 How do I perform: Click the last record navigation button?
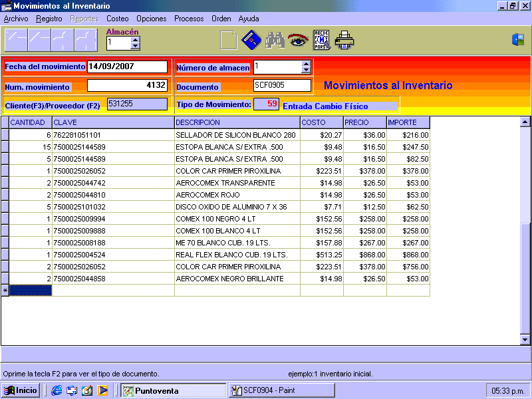click(86, 41)
